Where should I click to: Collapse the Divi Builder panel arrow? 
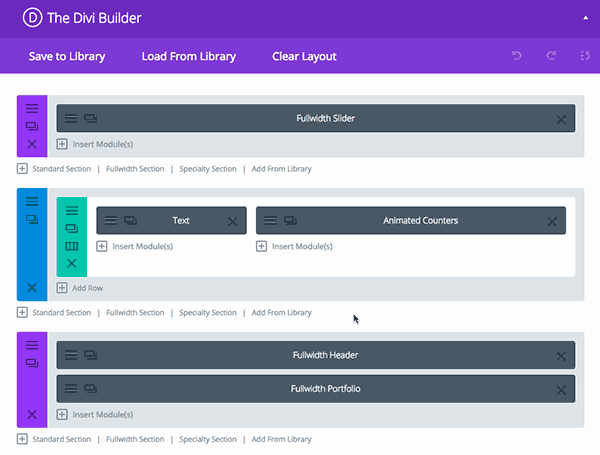585,18
